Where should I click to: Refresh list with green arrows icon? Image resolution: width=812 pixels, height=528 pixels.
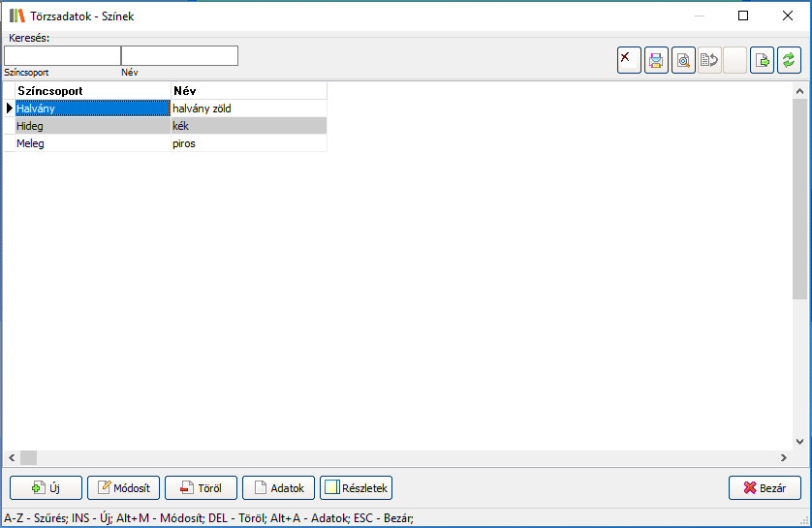tap(789, 60)
